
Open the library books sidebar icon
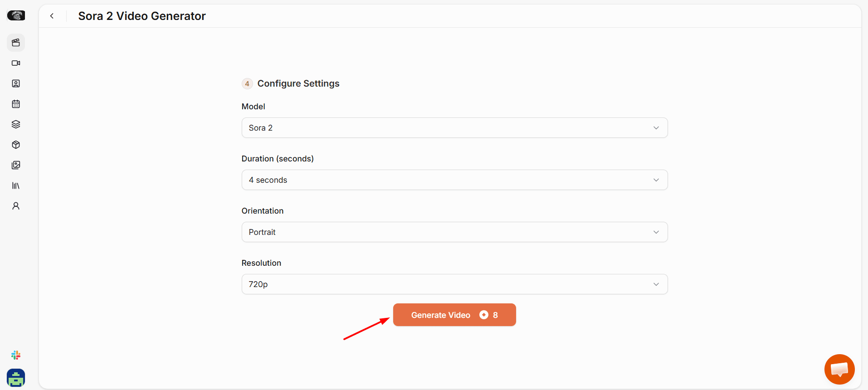tap(16, 185)
